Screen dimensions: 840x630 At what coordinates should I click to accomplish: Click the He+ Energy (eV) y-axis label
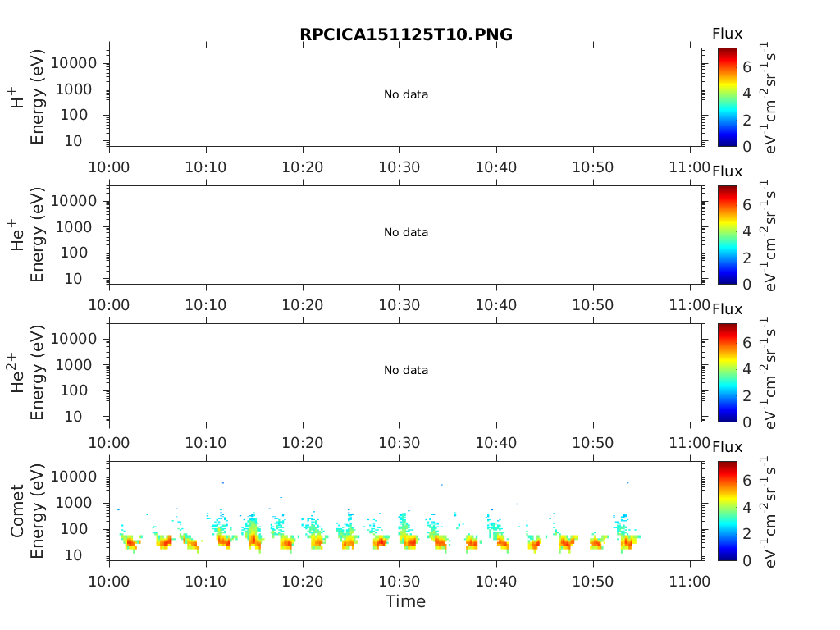tap(36, 235)
